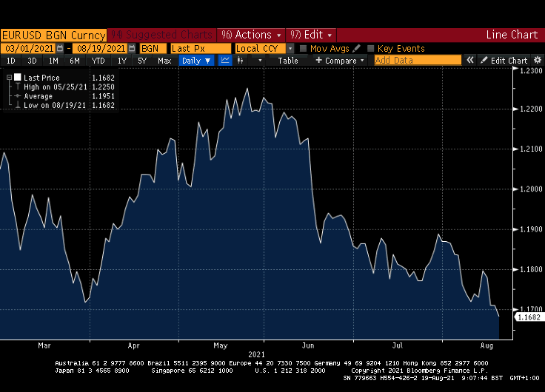Screen dimensions: 545x392
Task: Click the calendar icon beside start date
Action: pos(60,48)
